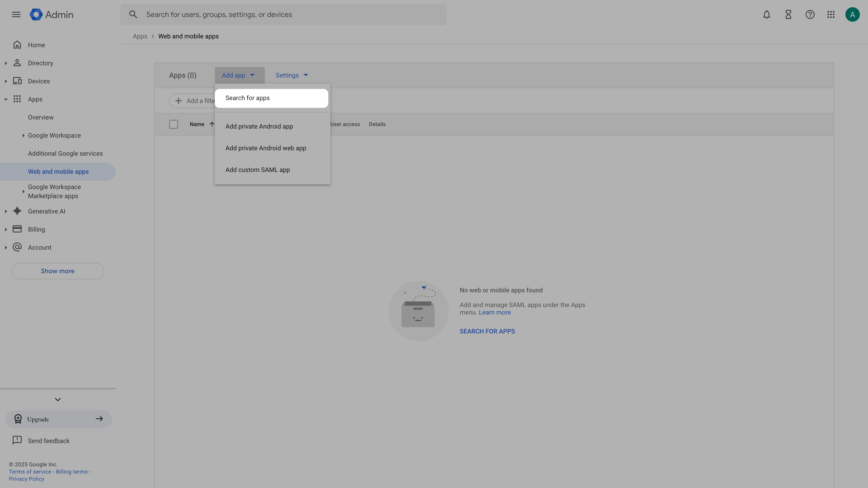Check pending tasks via the hourglass icon

coord(788,14)
